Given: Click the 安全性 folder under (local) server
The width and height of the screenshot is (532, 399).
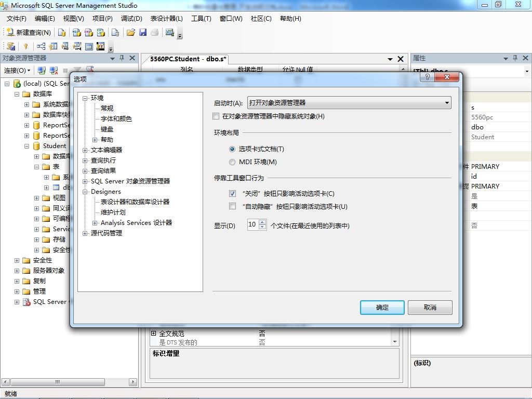Looking at the screenshot, I should coord(43,260).
